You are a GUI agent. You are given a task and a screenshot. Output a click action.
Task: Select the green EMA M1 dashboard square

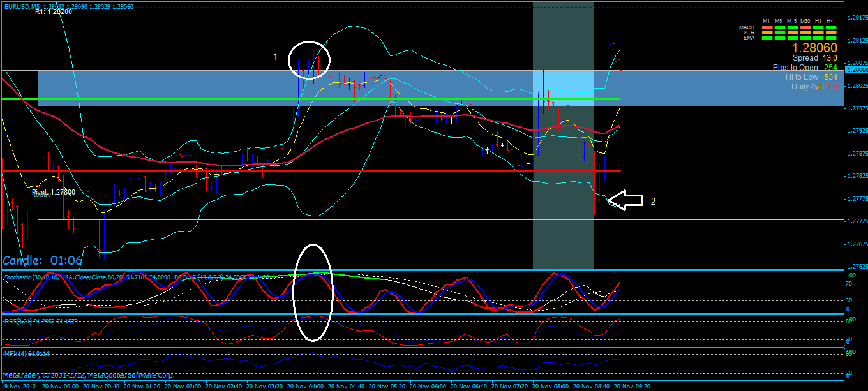click(x=767, y=38)
